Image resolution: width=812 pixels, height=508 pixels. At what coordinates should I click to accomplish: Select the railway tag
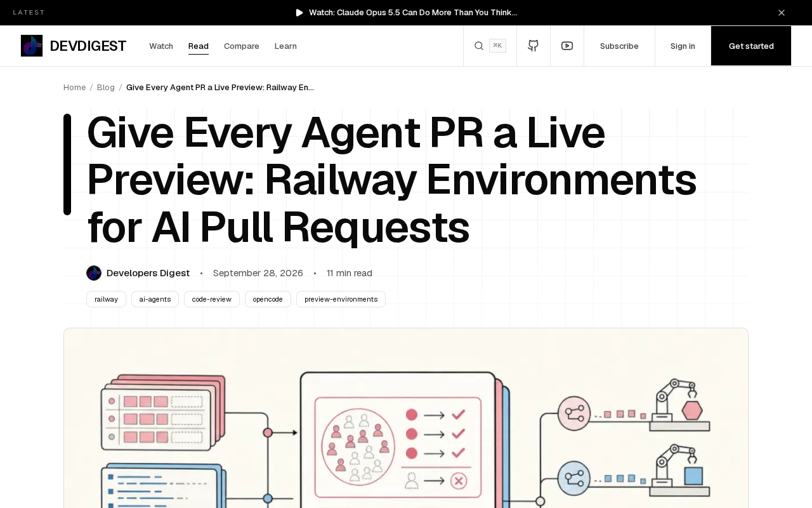click(106, 299)
